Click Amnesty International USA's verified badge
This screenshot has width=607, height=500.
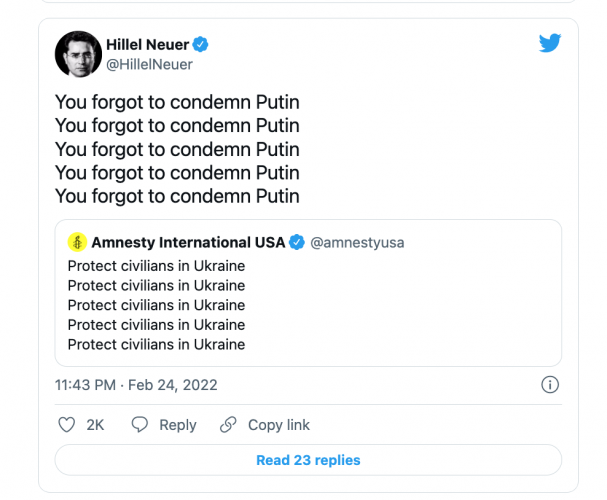point(297,242)
